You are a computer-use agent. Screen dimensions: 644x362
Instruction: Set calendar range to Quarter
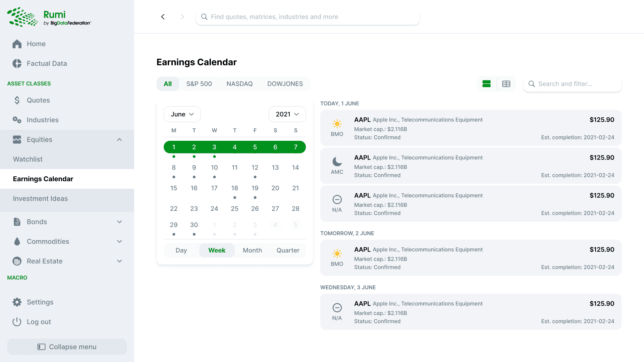coord(288,250)
